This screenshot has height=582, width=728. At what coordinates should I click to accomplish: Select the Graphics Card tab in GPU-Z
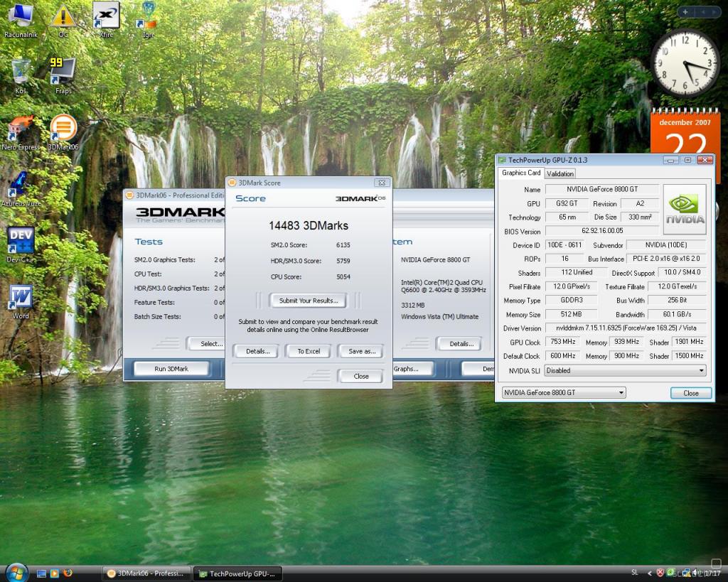point(521,173)
